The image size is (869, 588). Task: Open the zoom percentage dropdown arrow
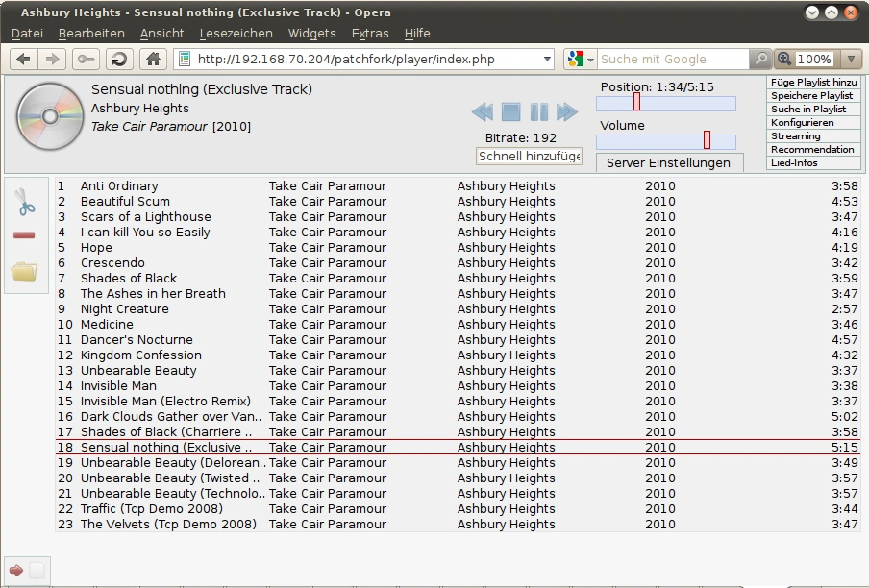coord(851,60)
